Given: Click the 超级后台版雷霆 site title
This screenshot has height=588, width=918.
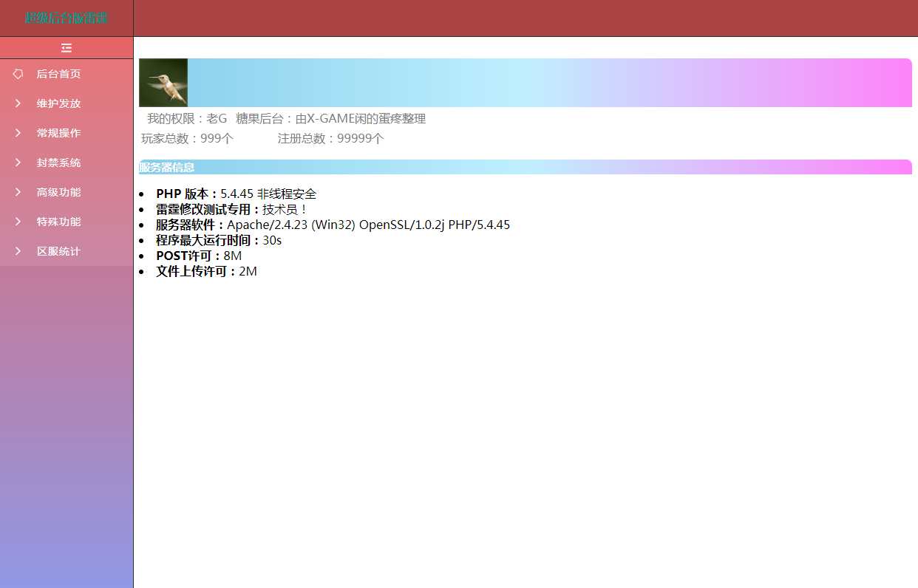Looking at the screenshot, I should click(x=67, y=18).
